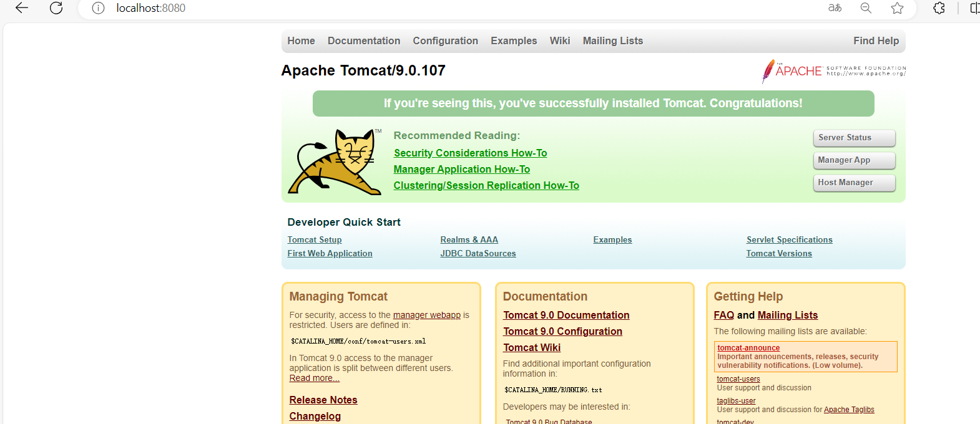
Task: Open Mailing Lists link under Getting Help
Action: pyautogui.click(x=787, y=315)
